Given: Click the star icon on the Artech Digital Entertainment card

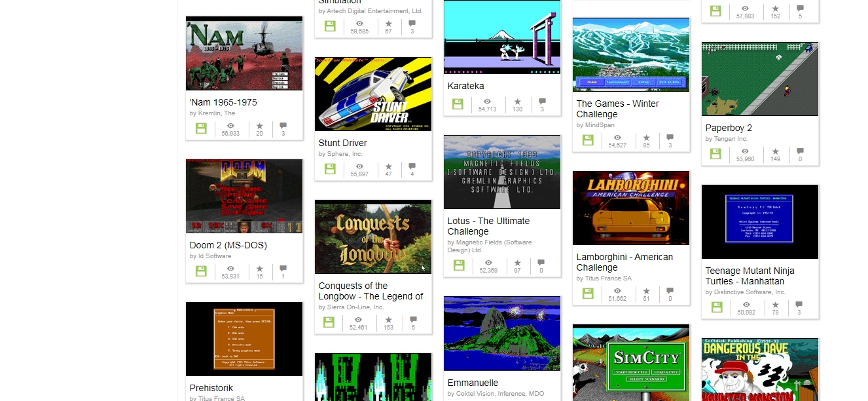Looking at the screenshot, I should point(388,23).
